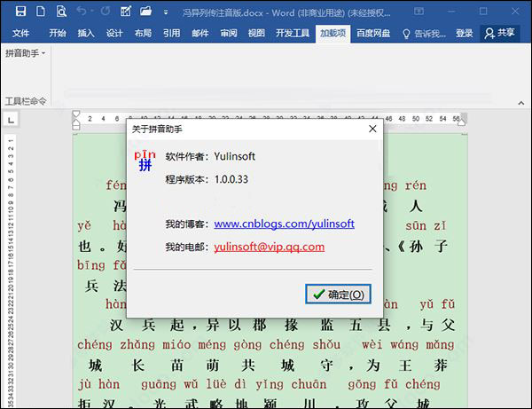Click the character 莽 in the document
Viewport: 532px width, 409px height.
coord(441,366)
